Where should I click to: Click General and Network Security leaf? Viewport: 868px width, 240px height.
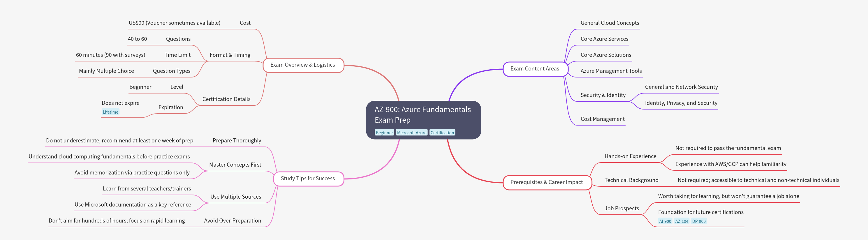tap(681, 87)
